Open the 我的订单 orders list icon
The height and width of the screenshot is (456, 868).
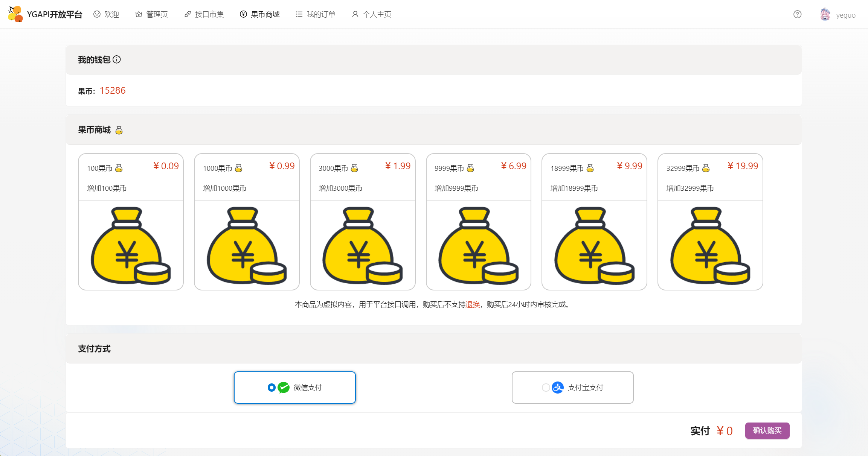click(x=299, y=14)
